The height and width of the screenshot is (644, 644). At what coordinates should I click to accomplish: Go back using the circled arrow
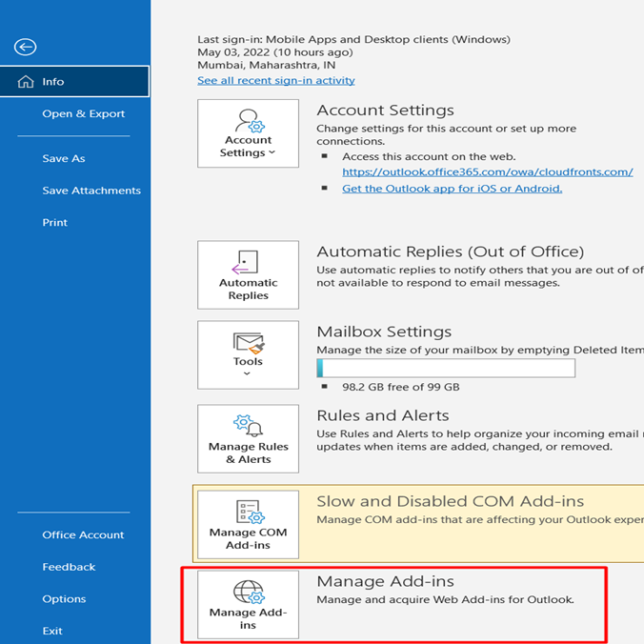[25, 47]
